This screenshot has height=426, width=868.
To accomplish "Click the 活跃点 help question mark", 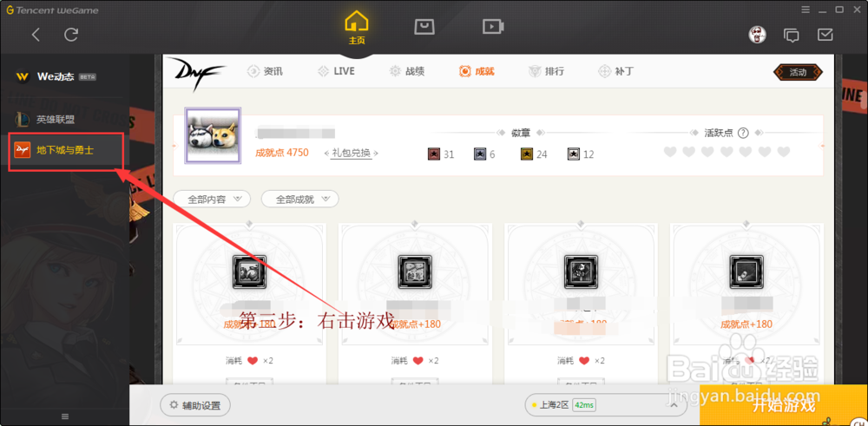I will point(744,133).
